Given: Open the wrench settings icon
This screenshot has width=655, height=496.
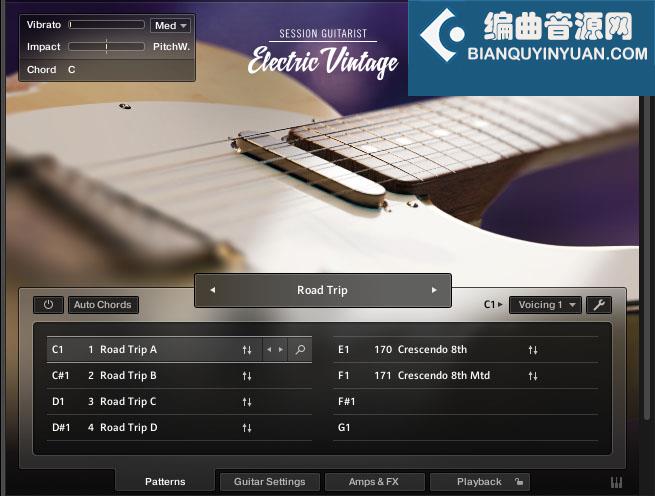Looking at the screenshot, I should point(599,305).
